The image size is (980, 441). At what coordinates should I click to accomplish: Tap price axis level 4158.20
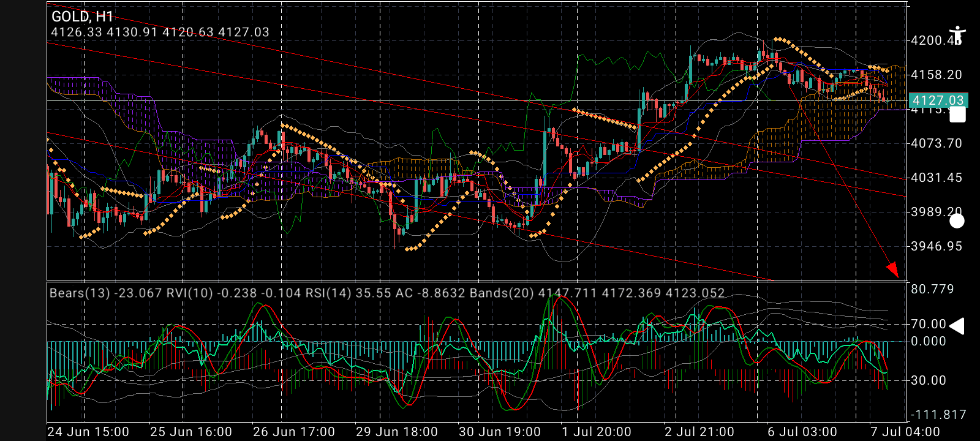(937, 75)
